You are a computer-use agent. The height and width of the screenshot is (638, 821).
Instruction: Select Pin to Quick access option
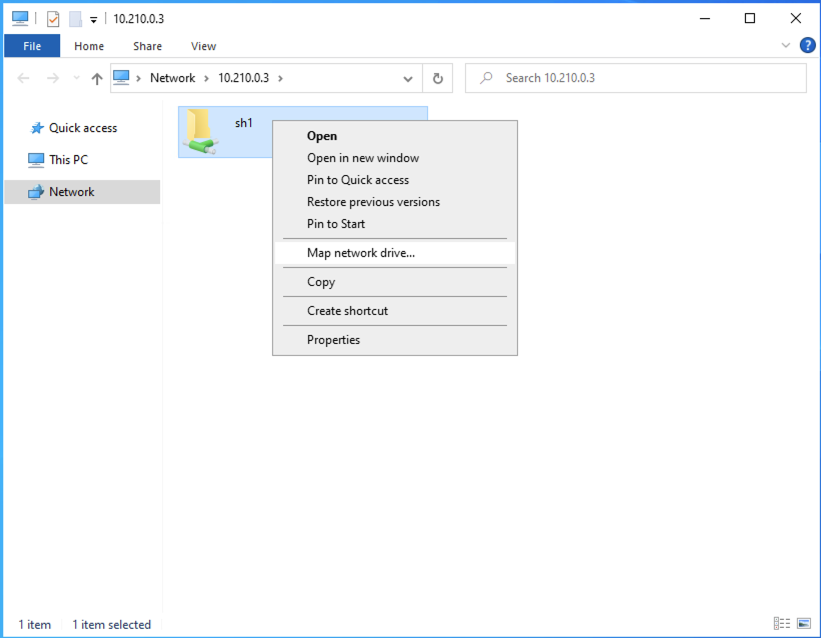[358, 180]
